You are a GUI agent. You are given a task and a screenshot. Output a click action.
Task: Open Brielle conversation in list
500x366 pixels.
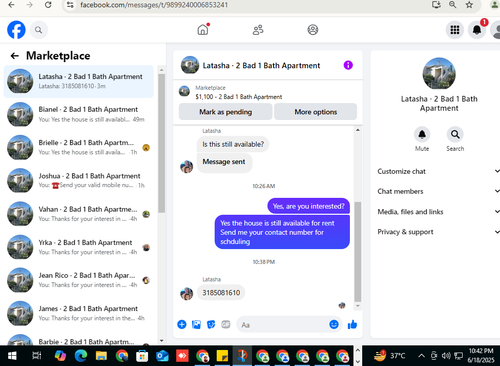(79, 147)
